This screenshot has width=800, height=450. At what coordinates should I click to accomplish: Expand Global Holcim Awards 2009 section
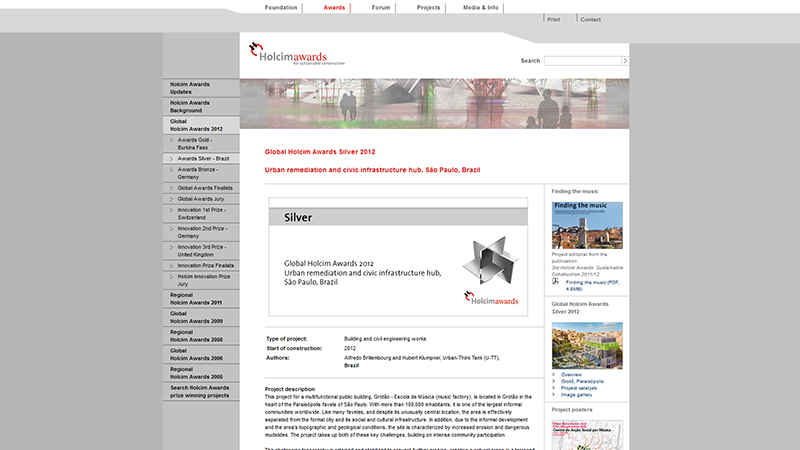pyautogui.click(x=201, y=317)
